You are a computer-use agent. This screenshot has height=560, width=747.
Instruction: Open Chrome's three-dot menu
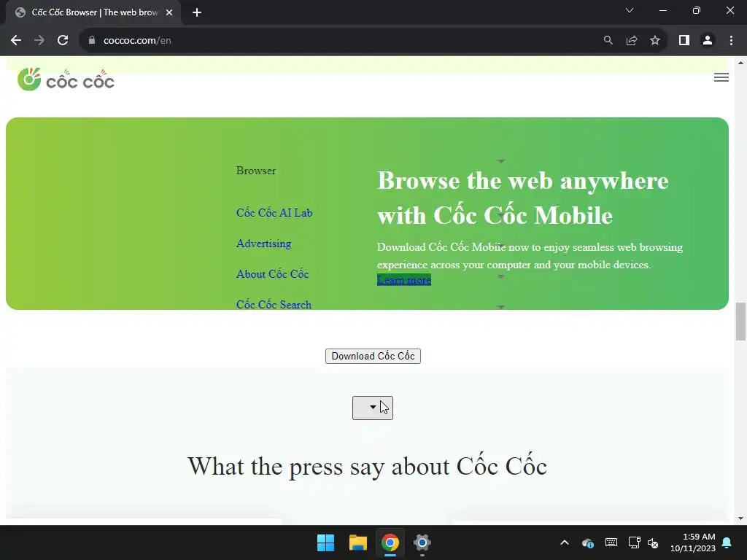click(x=731, y=41)
